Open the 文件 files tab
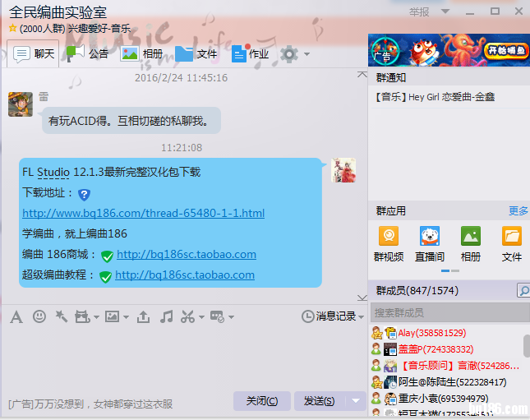 (196, 53)
